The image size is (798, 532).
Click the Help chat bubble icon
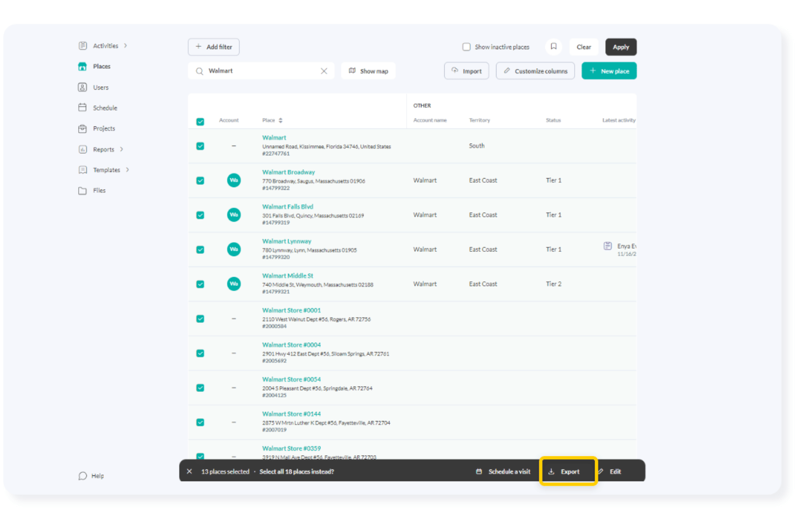(82, 476)
